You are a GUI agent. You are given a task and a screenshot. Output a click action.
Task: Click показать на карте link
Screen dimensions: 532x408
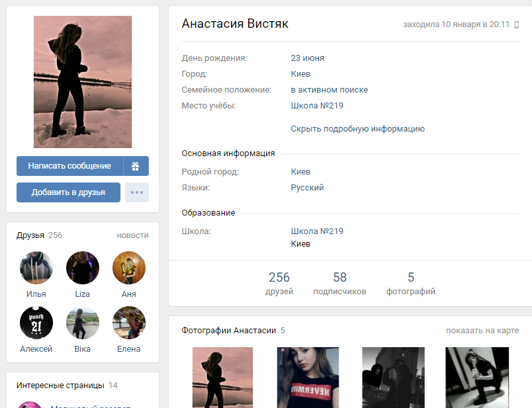pyautogui.click(x=482, y=331)
